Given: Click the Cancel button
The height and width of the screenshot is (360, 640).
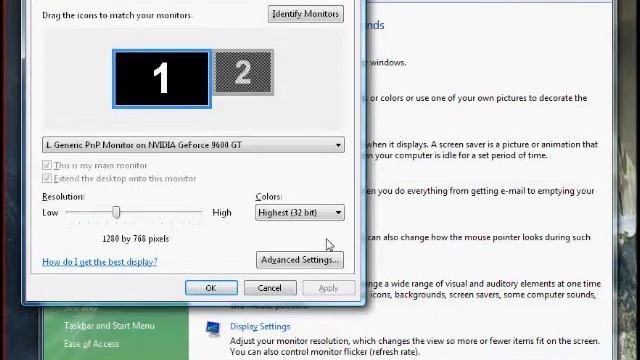Looking at the screenshot, I should [x=270, y=288].
